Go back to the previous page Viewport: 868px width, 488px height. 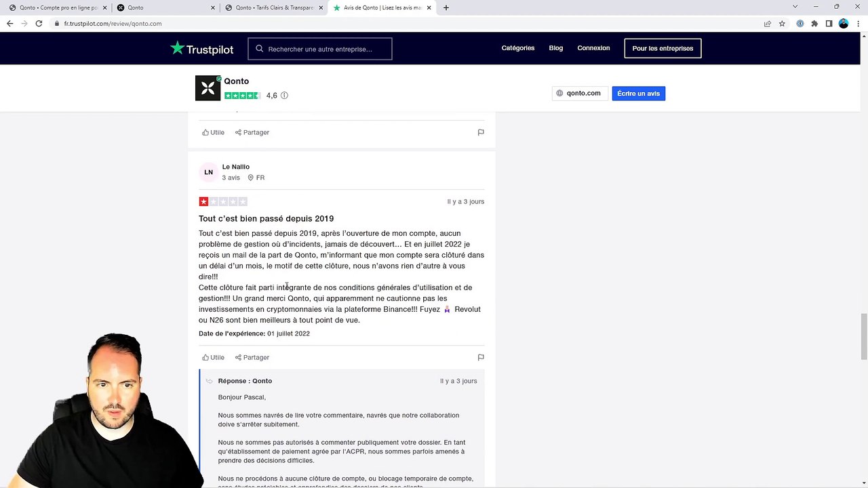9,23
